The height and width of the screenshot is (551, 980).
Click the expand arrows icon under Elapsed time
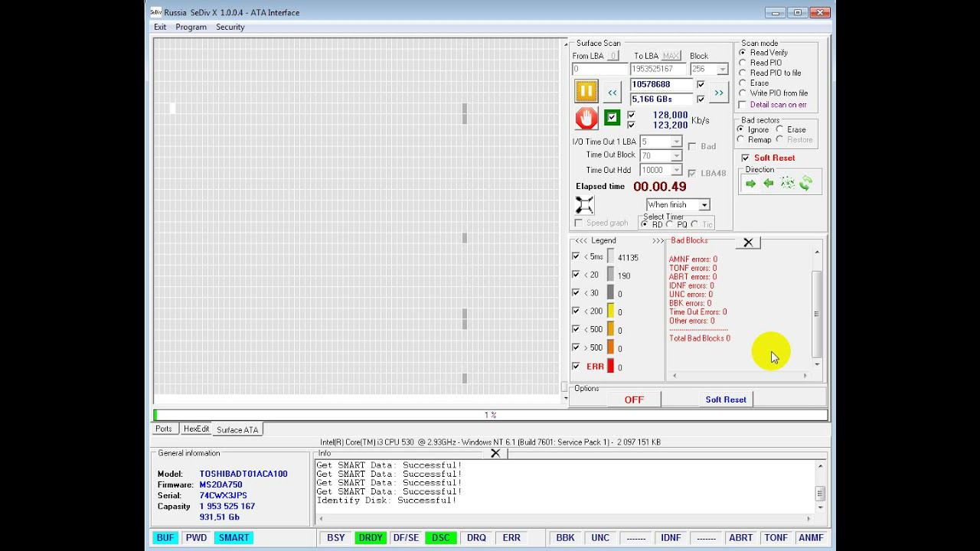click(584, 205)
